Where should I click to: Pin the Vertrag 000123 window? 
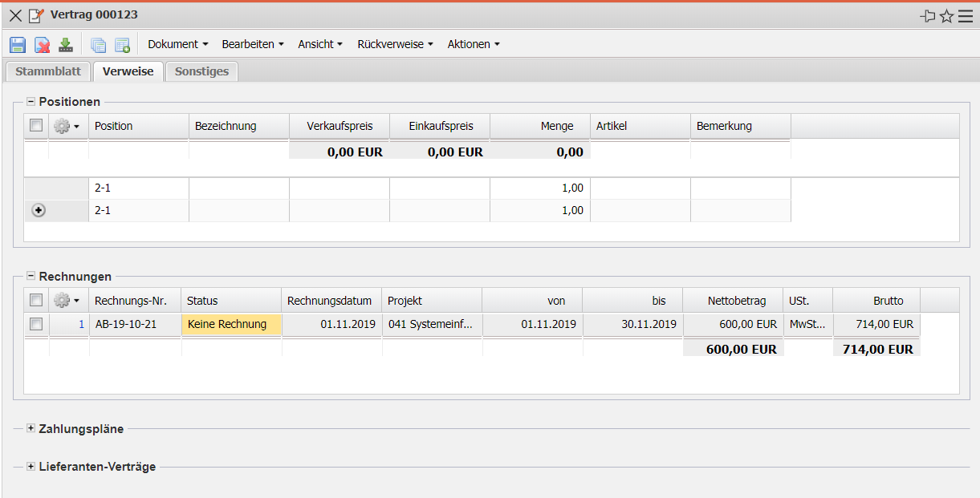928,16
